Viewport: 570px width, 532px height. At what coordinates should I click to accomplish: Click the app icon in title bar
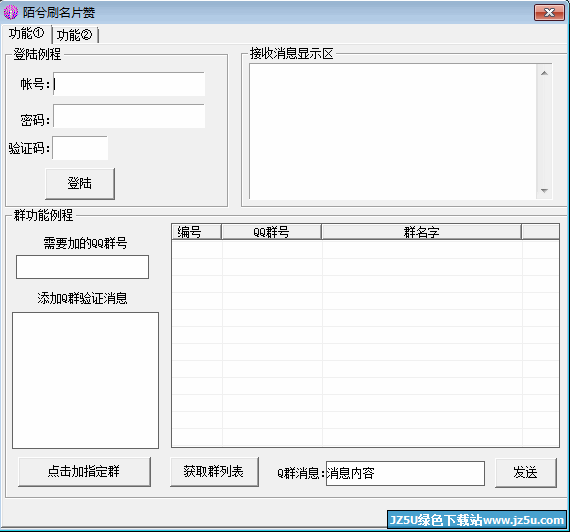point(11,12)
